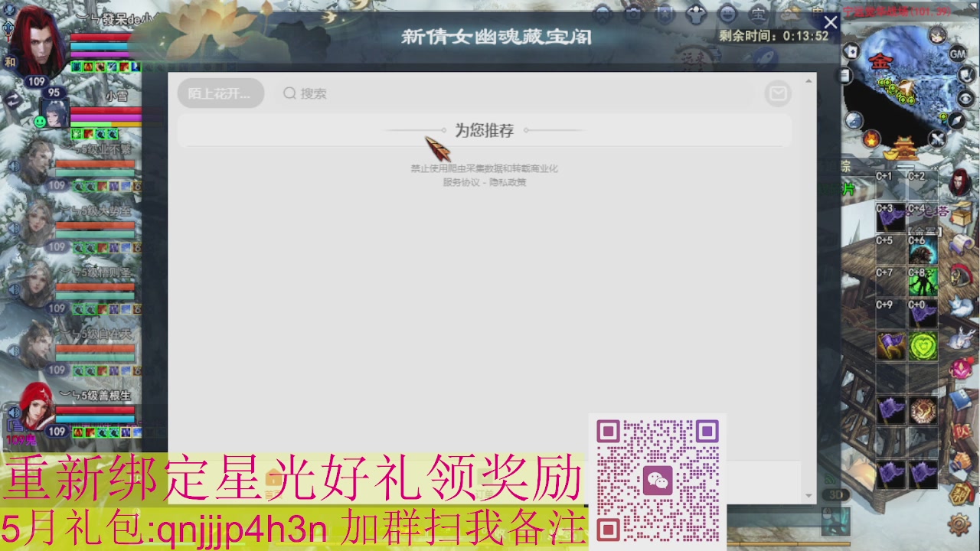Viewport: 980px width, 551px height.
Task: Click the green smiley face on pet portrait
Action: pos(40,122)
